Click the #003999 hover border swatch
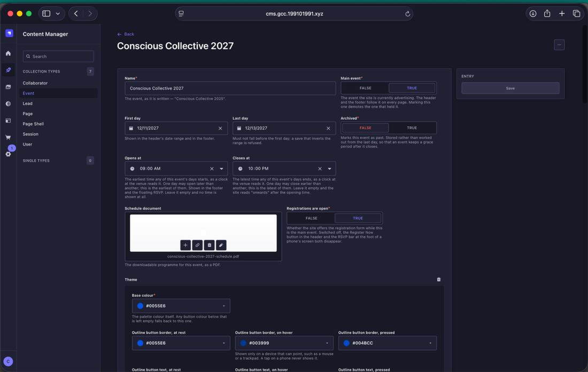Image resolution: width=588 pixels, height=372 pixels. 243,343
